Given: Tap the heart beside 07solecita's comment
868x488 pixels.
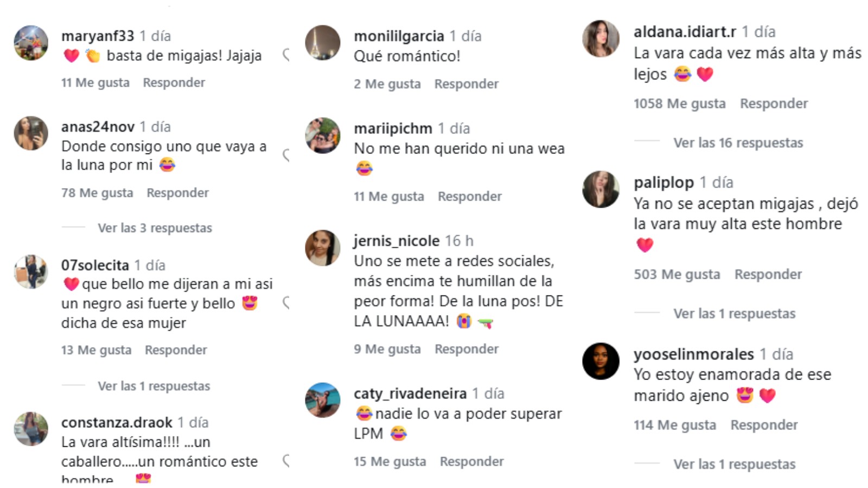Looking at the screenshot, I should pyautogui.click(x=286, y=303).
